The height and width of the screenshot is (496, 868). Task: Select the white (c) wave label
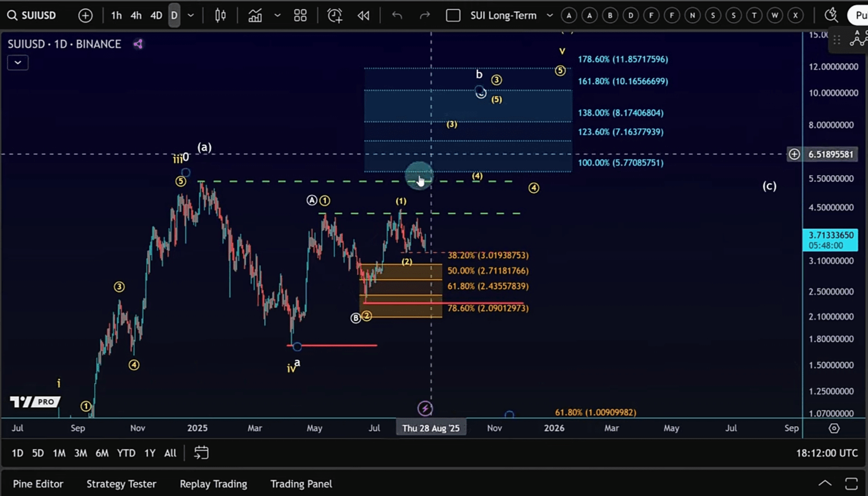pos(770,186)
